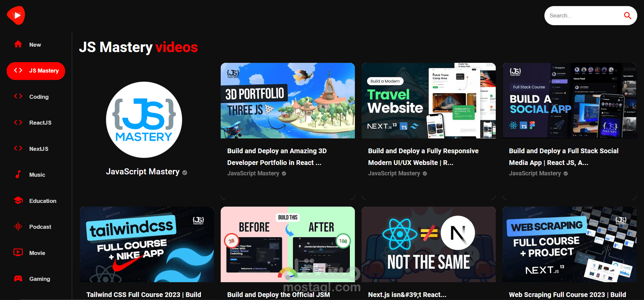
Task: Open the ReactJS category
Action: [36, 123]
